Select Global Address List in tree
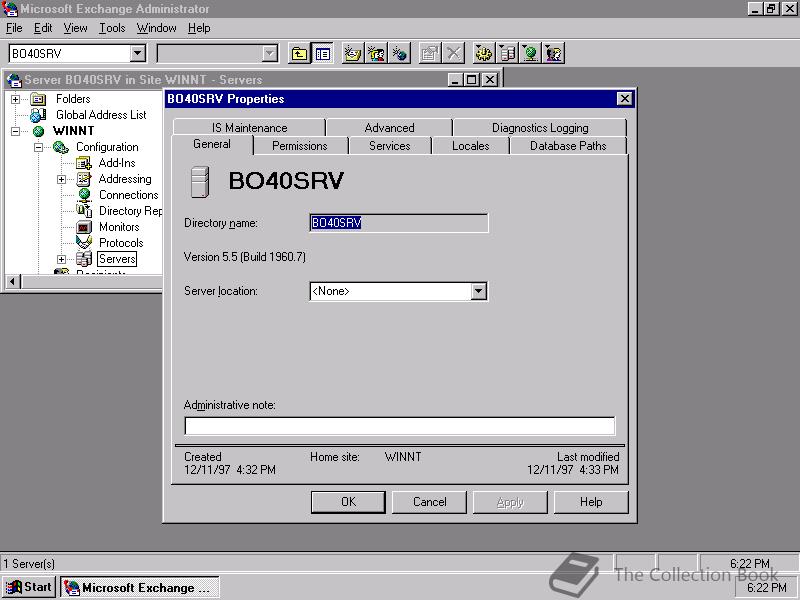Image resolution: width=800 pixels, height=600 pixels. (101, 115)
